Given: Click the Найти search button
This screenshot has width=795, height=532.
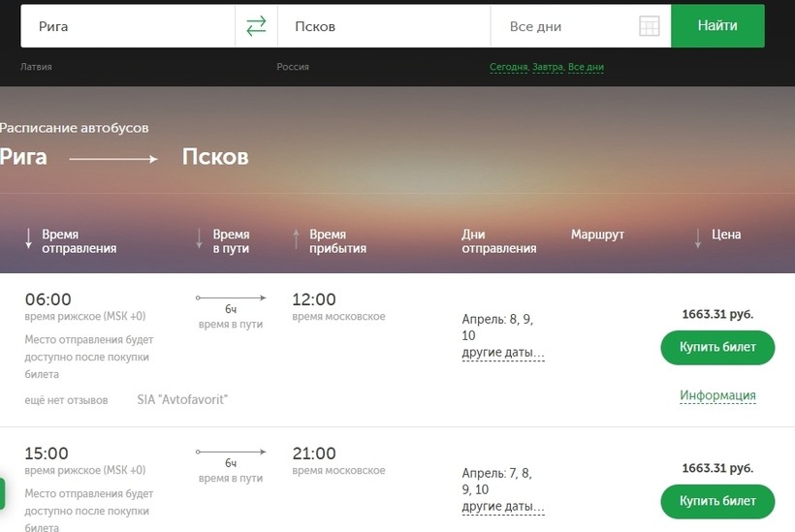Looking at the screenshot, I should (x=716, y=26).
